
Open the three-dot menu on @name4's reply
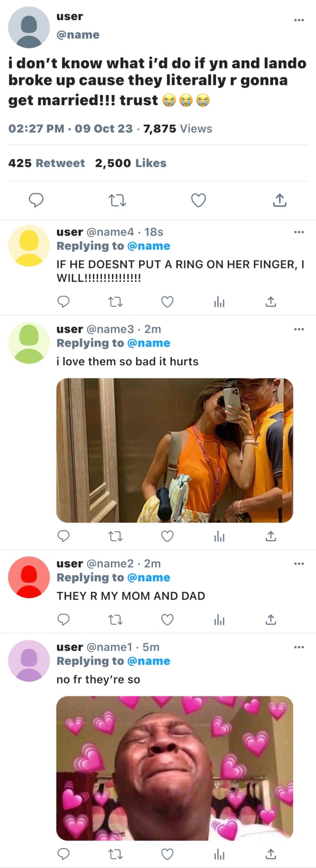tap(299, 232)
